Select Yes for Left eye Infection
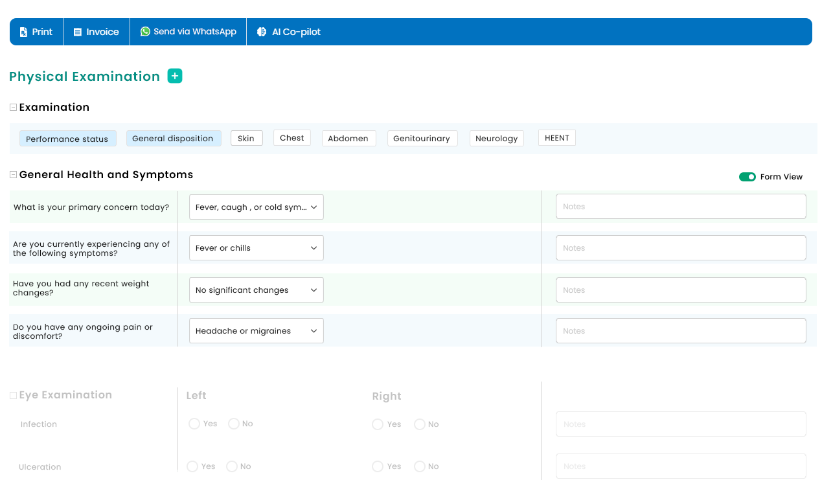 point(194,424)
